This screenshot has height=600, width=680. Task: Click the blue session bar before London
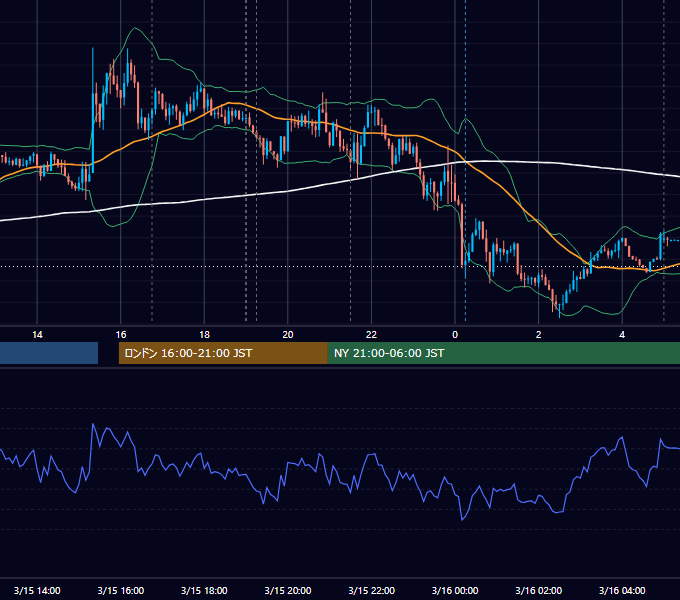pos(49,353)
